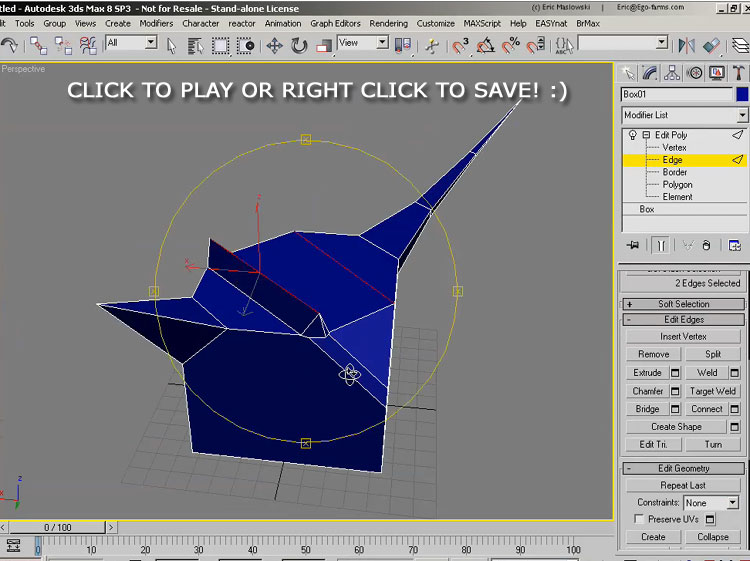Toggle the Edit Poly lightbulb visibility
The width and height of the screenshot is (750, 561).
coord(632,135)
